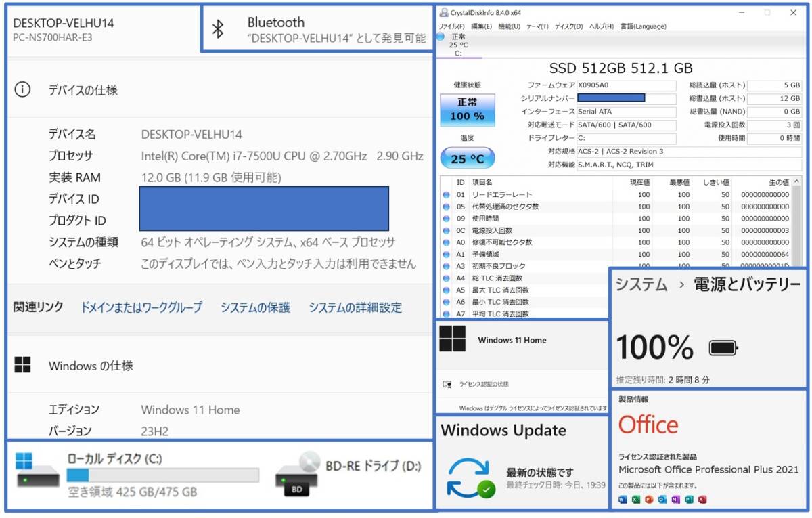Image resolution: width=812 pixels, height=518 pixels.
Task: Open the ディスク(D) menu
Action: (x=568, y=26)
